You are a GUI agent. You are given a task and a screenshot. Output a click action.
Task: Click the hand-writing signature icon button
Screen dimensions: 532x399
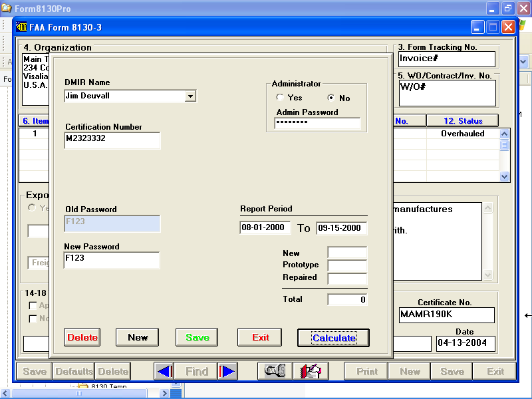[311, 372]
